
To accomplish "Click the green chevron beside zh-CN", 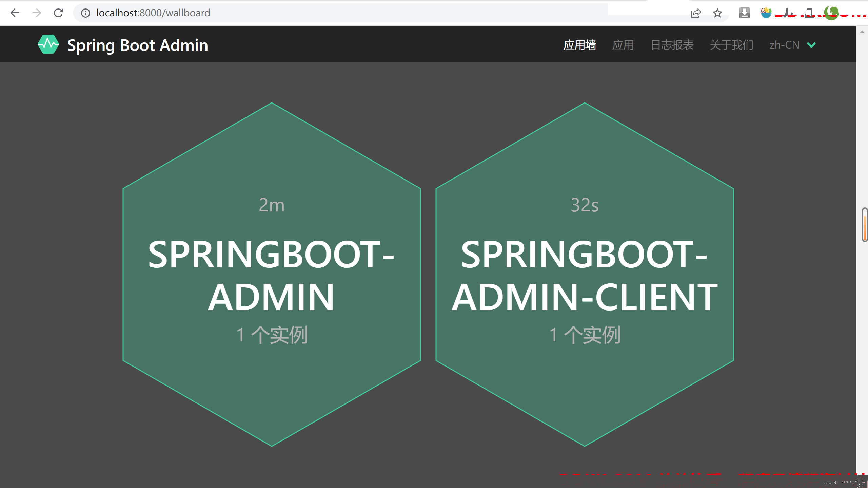I will pos(811,45).
